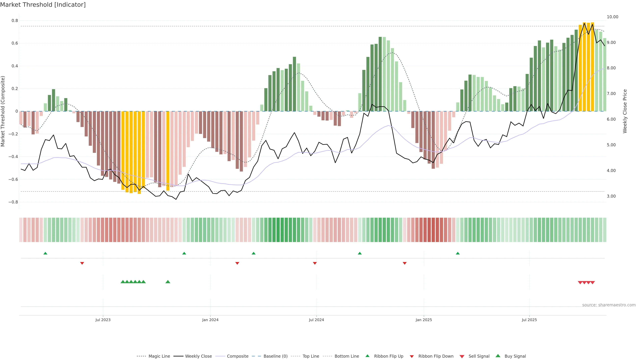This screenshot has height=362, width=644.
Task: Toggle the Composite legend item
Action: tap(237, 356)
